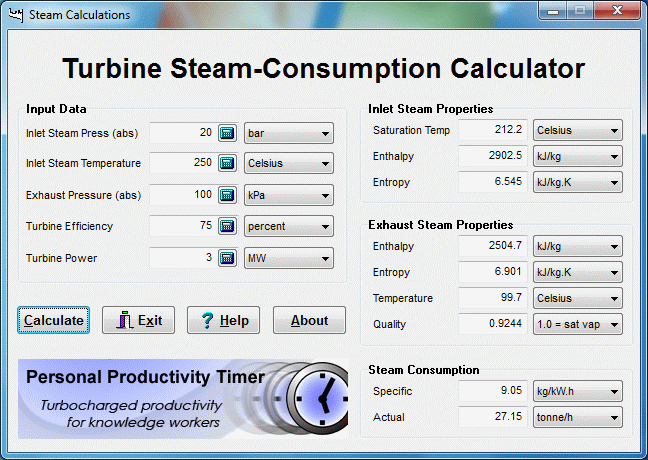Open calculator icon for Exhaust Pressure
Image resolution: width=648 pixels, height=460 pixels.
(x=227, y=195)
